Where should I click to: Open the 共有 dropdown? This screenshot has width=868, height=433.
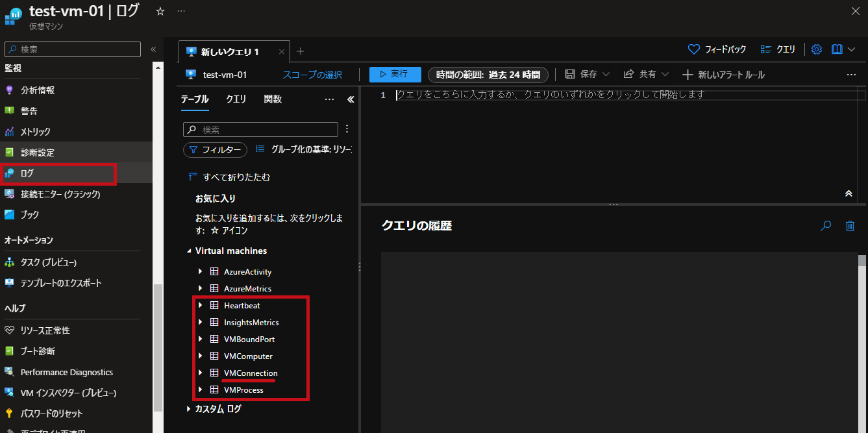[647, 75]
